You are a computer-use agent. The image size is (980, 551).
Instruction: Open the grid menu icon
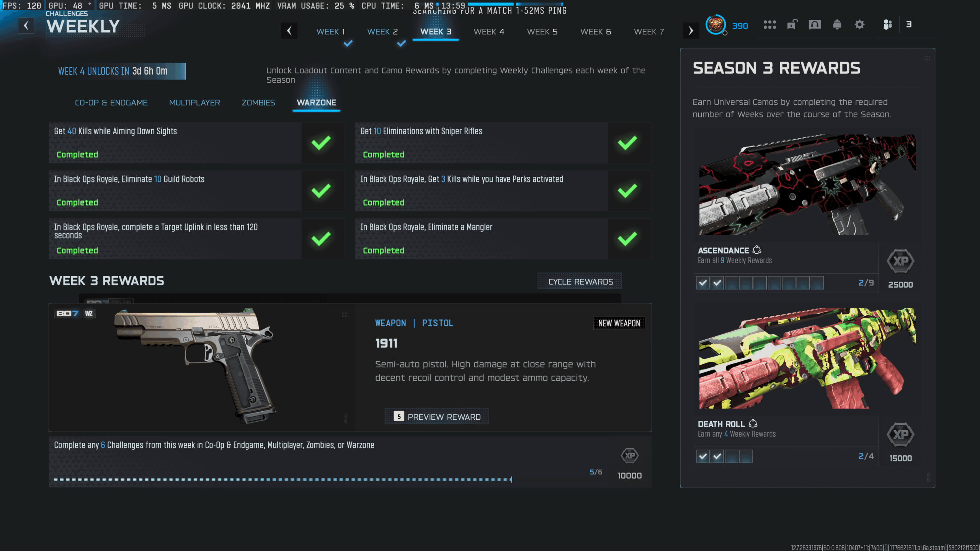[769, 25]
